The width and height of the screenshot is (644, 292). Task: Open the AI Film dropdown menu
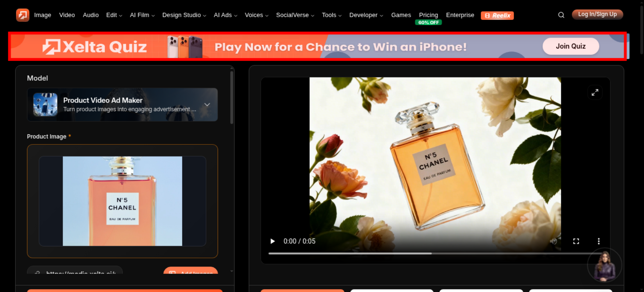pos(142,15)
